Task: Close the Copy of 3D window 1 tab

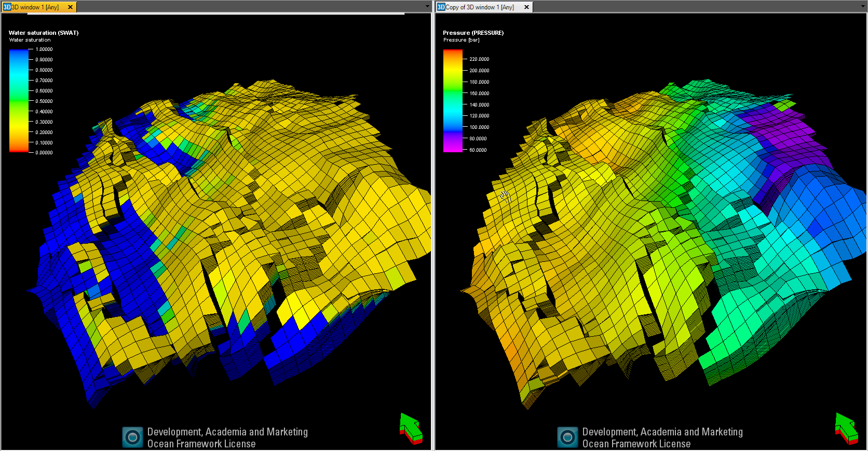Action: click(526, 7)
